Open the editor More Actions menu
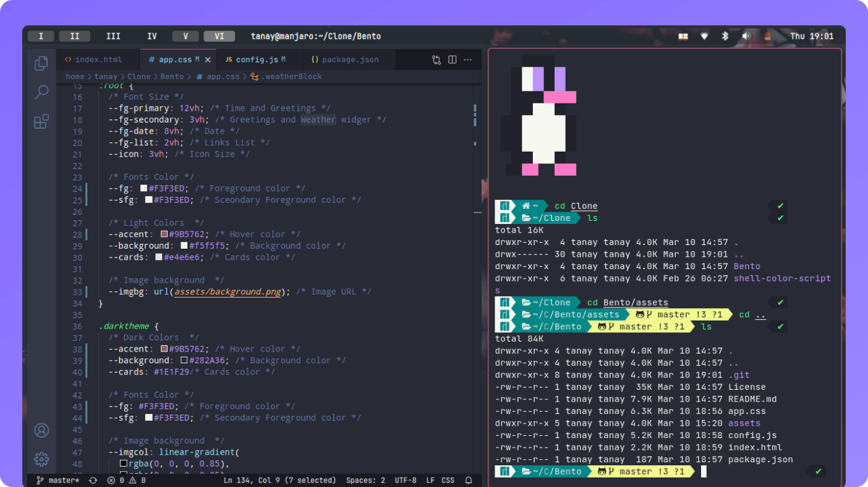 [468, 60]
